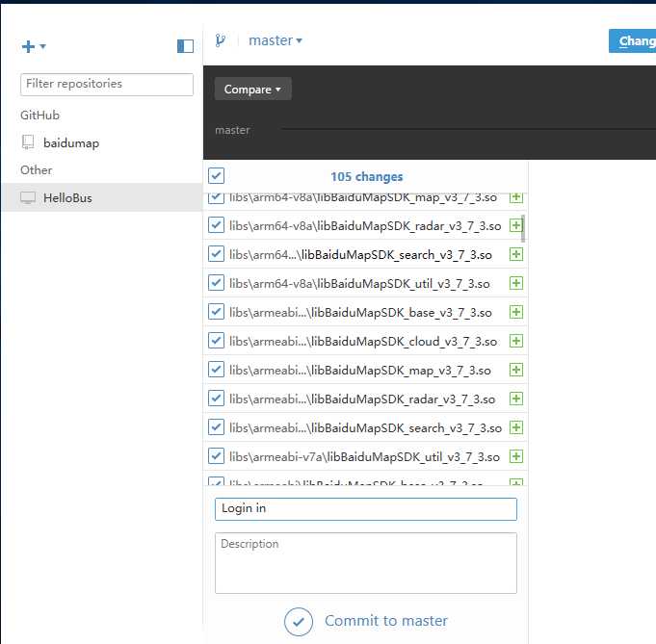Uncheck armeabi search_v3_7_3.so file
The width and height of the screenshot is (656, 644).
(x=217, y=427)
